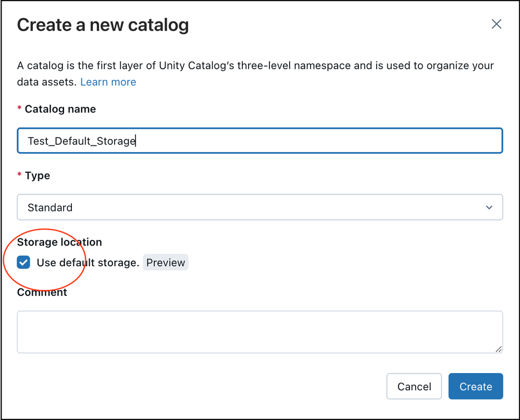Click into the Catalog name text field
The width and height of the screenshot is (520, 420).
pos(259,141)
